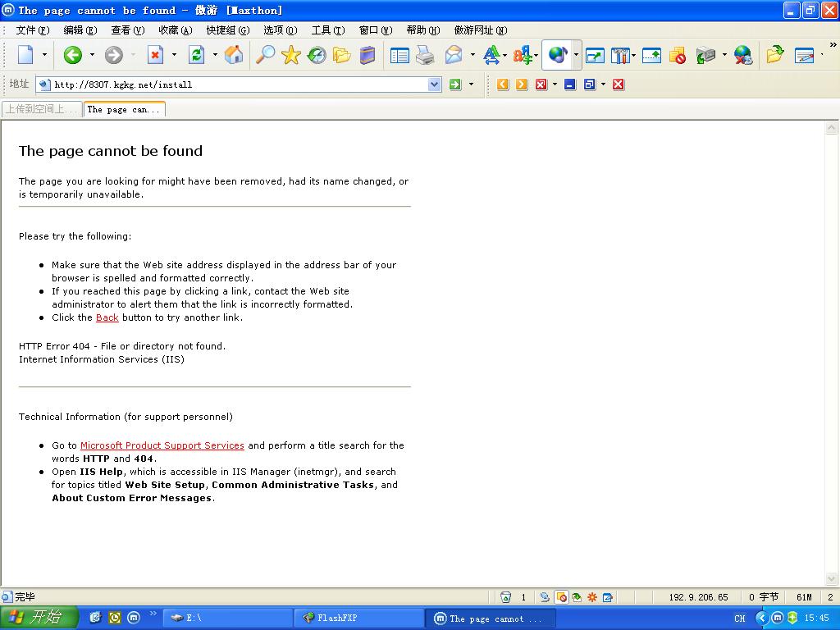The width and height of the screenshot is (840, 630).
Task: Print the page with the printer icon
Action: (426, 55)
